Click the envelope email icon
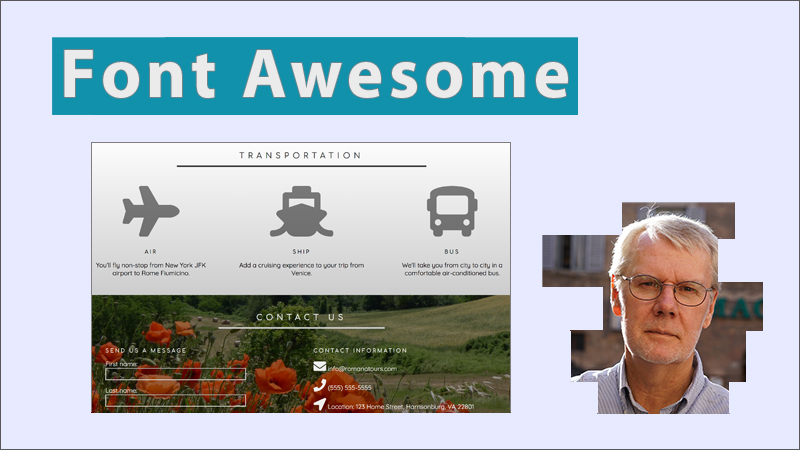 319,367
